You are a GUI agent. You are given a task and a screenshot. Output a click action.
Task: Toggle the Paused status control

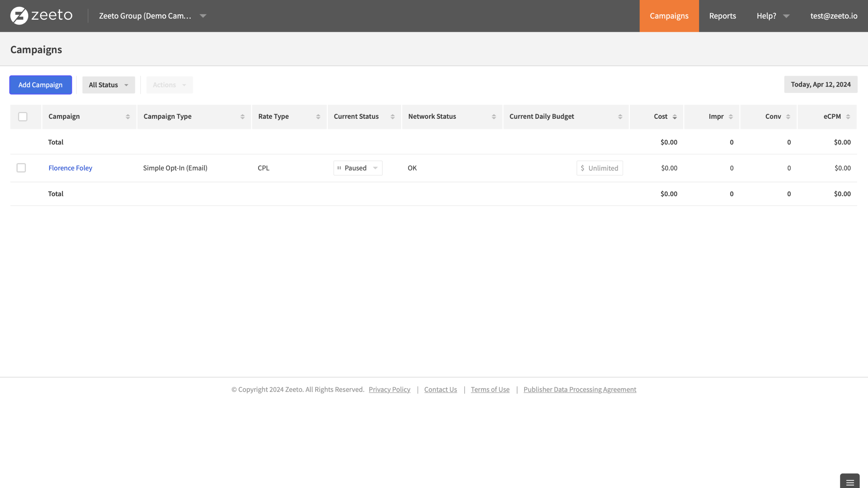358,168
